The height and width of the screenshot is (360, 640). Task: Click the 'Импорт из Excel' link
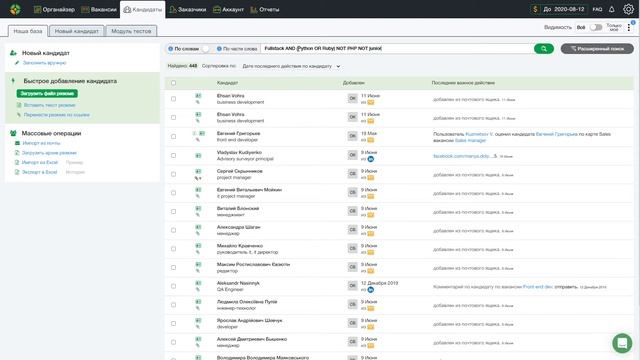pyautogui.click(x=40, y=162)
